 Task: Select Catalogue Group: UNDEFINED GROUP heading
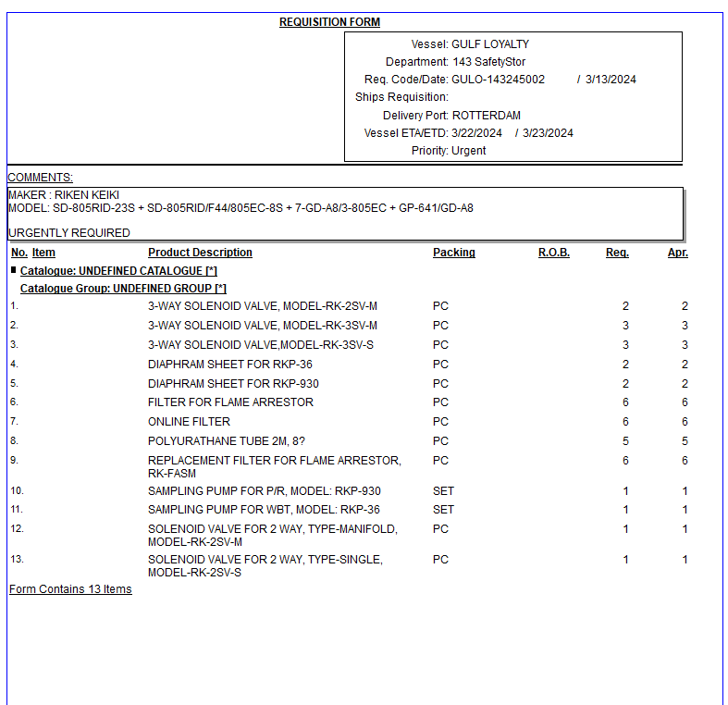[123, 289]
